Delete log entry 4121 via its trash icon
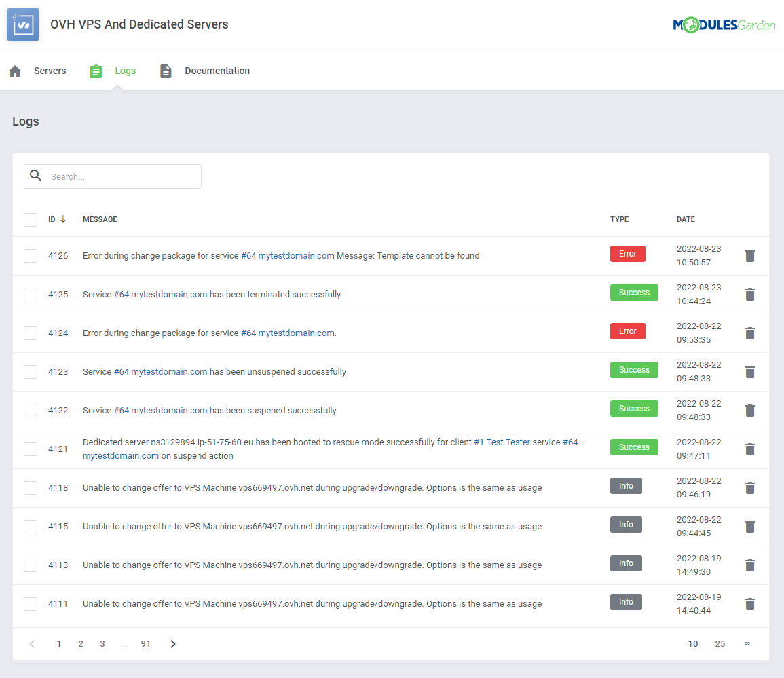This screenshot has height=678, width=784. 749,449
